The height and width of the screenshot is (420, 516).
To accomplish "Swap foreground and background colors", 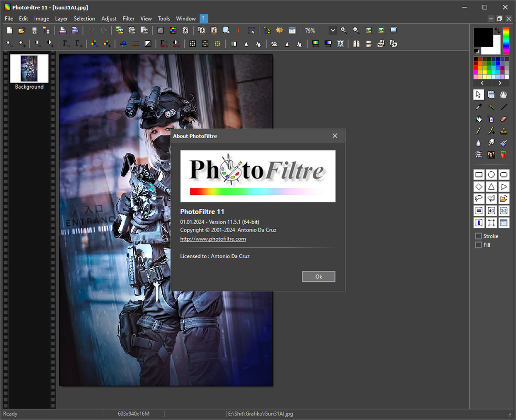I will 497,30.
